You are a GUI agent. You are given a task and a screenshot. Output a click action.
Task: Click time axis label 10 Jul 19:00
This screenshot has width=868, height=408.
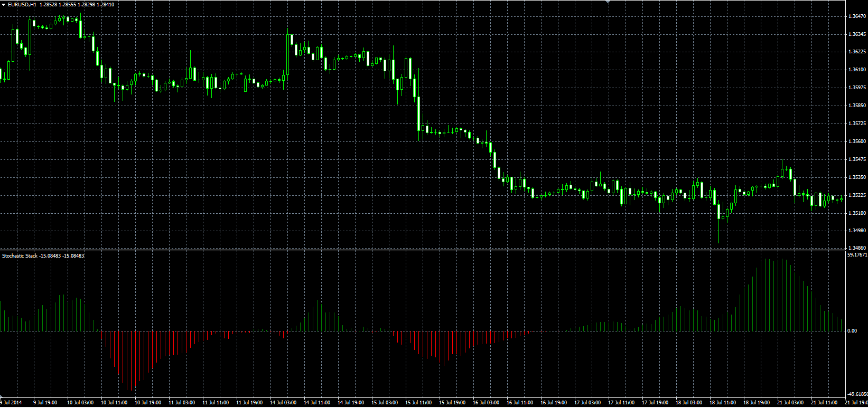148,403
